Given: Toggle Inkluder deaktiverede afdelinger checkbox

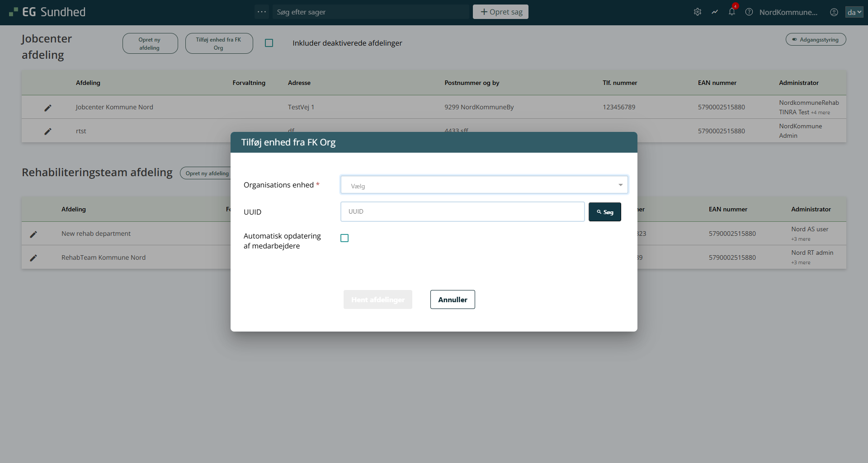Looking at the screenshot, I should click(x=269, y=43).
